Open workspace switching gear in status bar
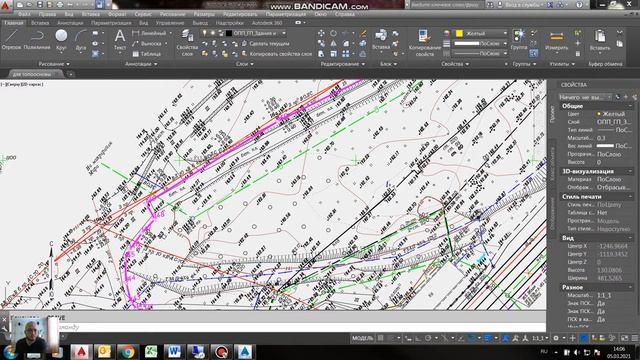Image resolution: width=640 pixels, height=360 pixels. (556, 338)
